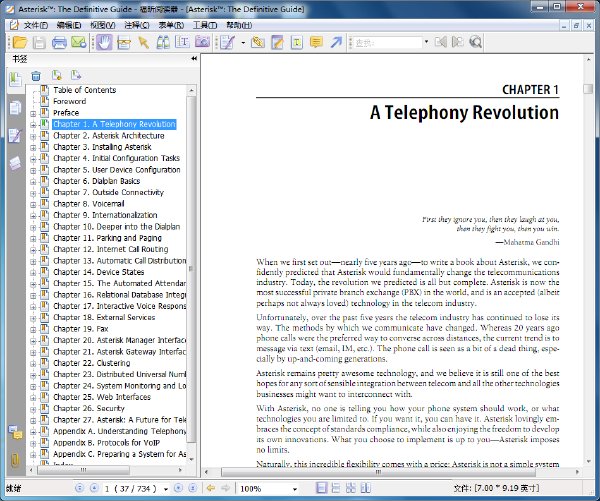The height and width of the screenshot is (501, 600).
Task: Open the 视图(V) menu
Action: point(103,25)
